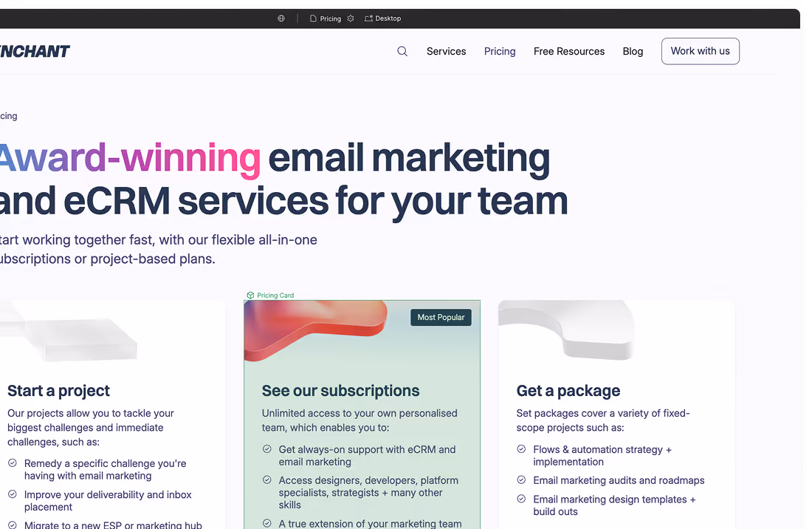This screenshot has height=529, width=812.
Task: Click check icon beside Email marketing design templates
Action: 521,499
